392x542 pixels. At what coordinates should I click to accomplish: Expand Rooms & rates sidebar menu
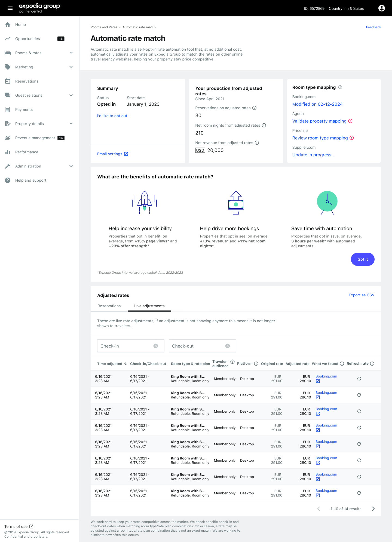point(71,53)
